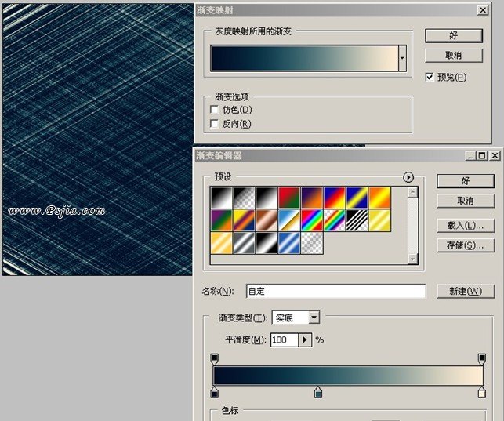
Task: Choose the violet-to-orange gradient preset
Action: (x=311, y=198)
